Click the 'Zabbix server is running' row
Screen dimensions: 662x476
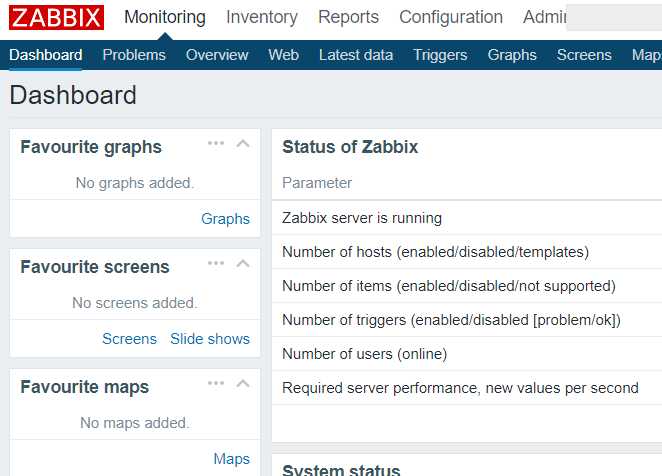pos(467,218)
